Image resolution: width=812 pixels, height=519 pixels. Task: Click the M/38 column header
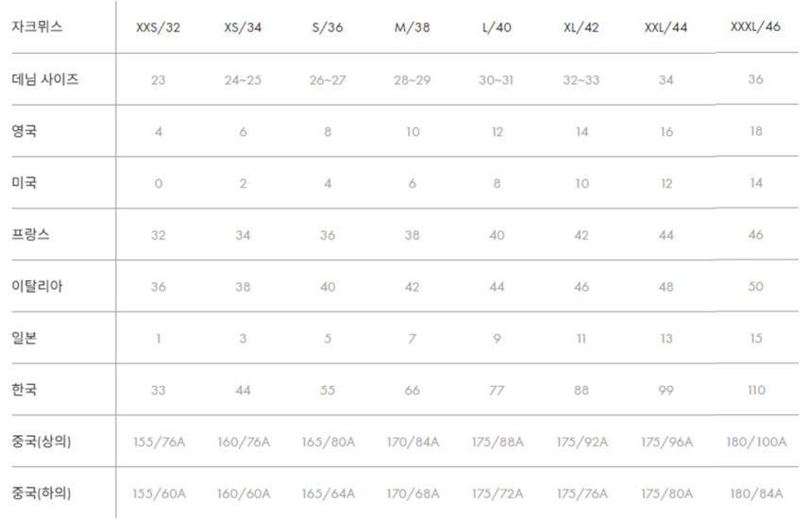pos(412,28)
